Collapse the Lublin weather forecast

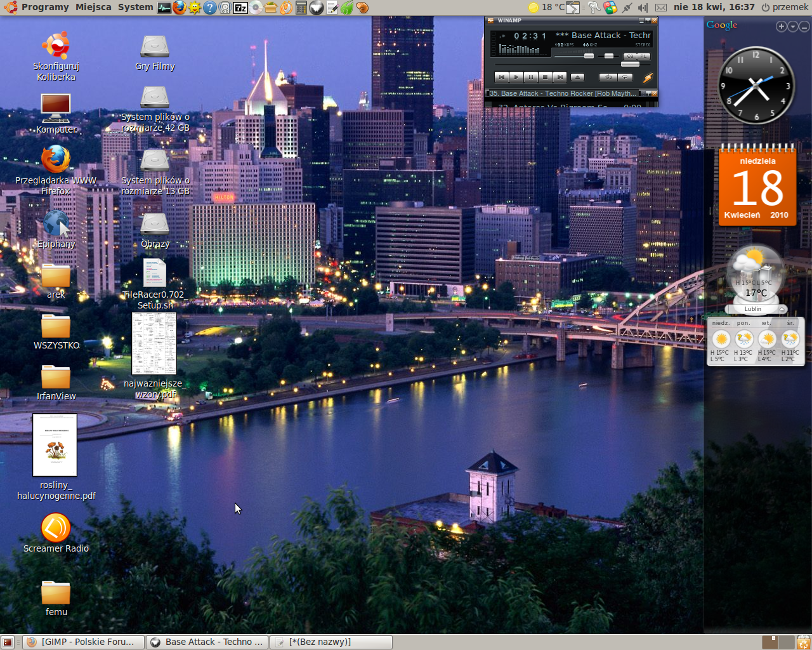[x=782, y=309]
